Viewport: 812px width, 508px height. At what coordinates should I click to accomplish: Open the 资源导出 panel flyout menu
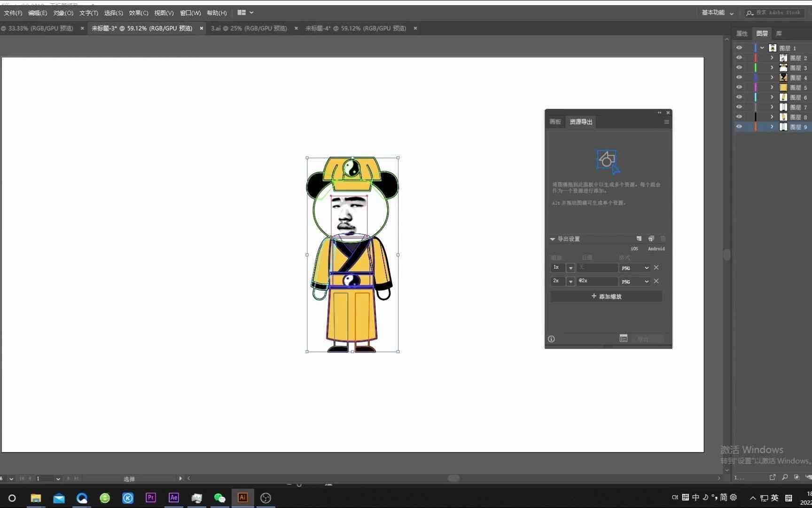pyautogui.click(x=666, y=122)
